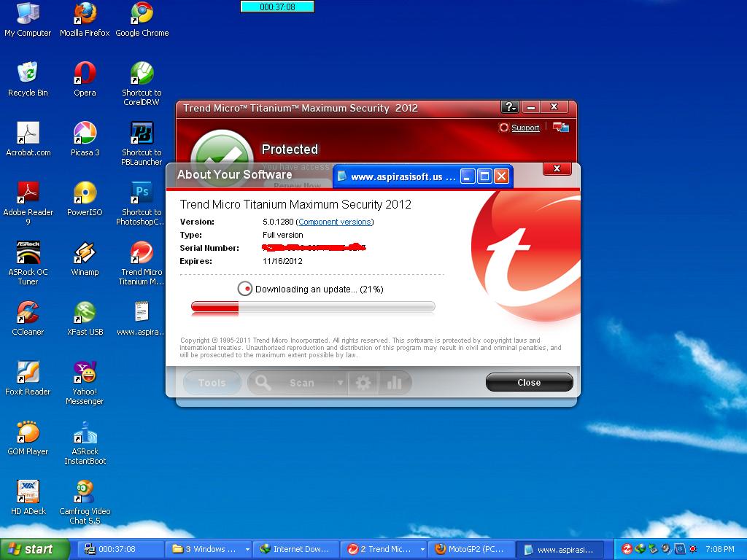Open My Computer desktop icon
Screen dimensions: 747x560
(28, 20)
